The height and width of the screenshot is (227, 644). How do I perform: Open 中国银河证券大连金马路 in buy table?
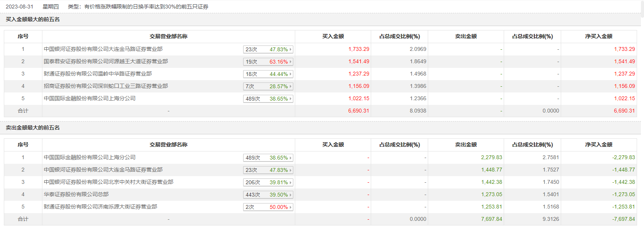pos(103,49)
